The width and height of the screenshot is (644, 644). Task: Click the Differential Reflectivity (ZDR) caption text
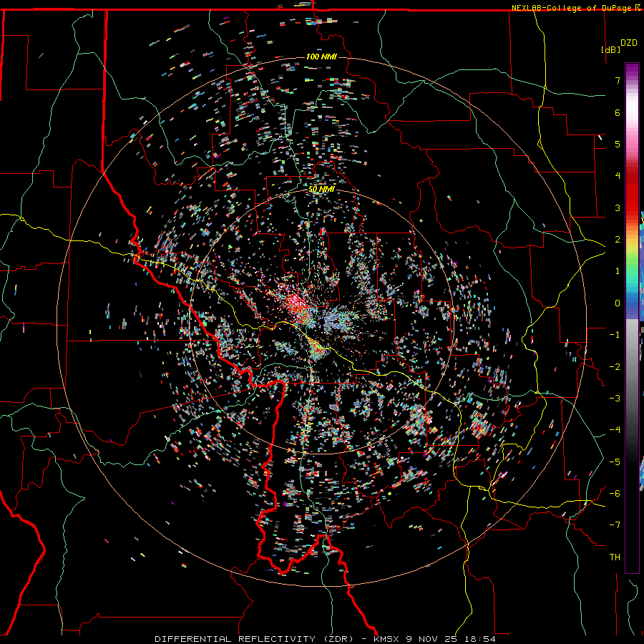coord(254,639)
